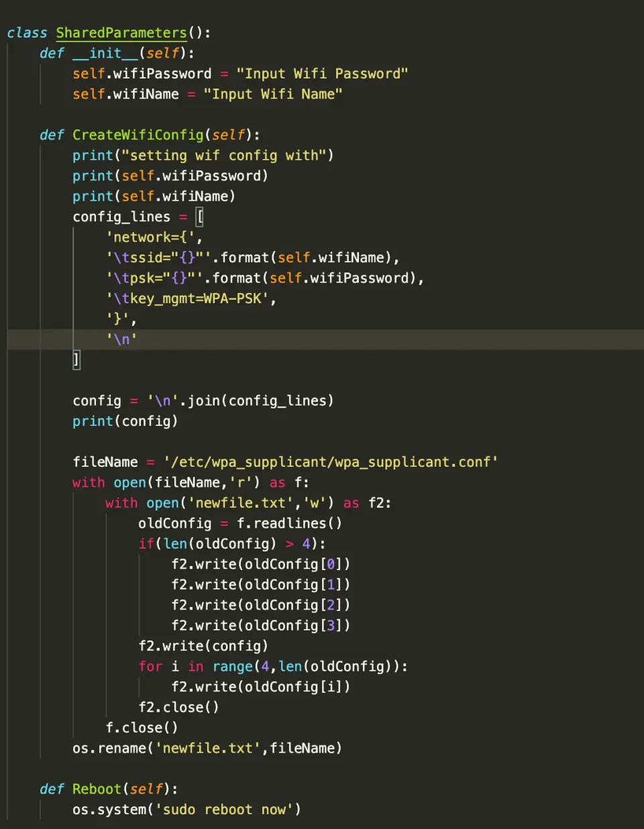Click the f2.write(config) line
Screen dimensions: 644x829
pyautogui.click(x=203, y=647)
